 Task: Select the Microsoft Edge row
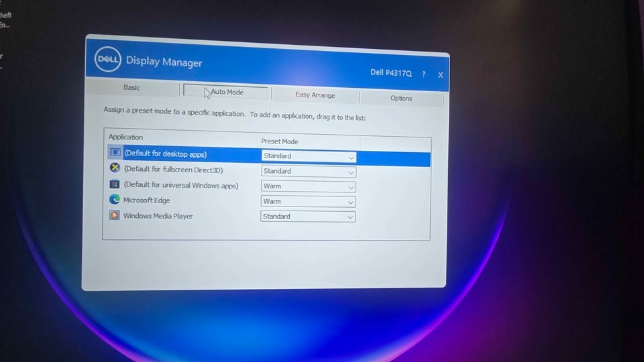(268, 200)
